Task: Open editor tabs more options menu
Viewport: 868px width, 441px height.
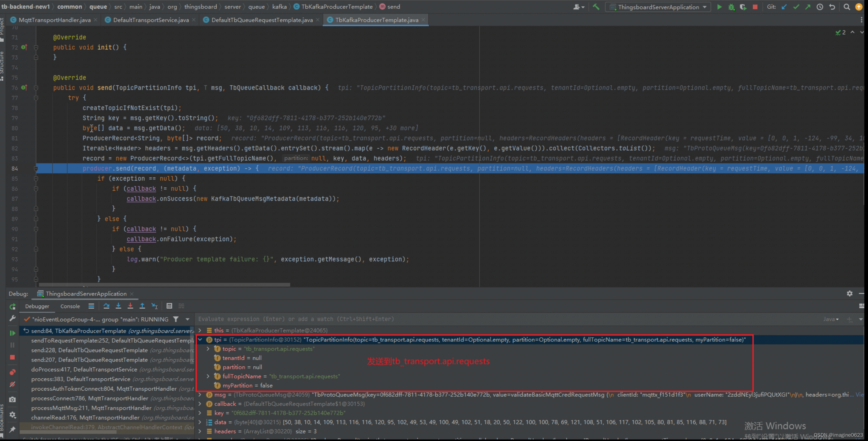Action: click(861, 20)
